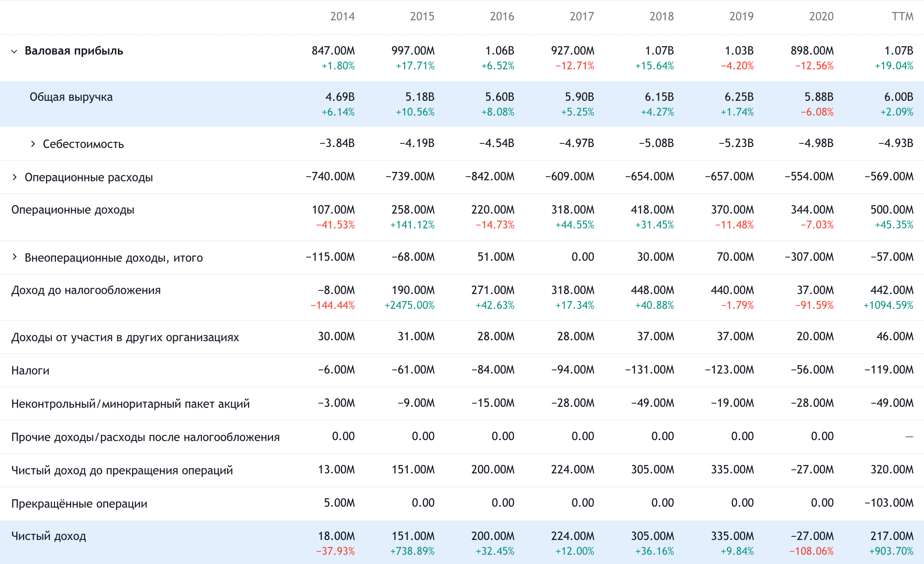The width and height of the screenshot is (924, 564).
Task: Click net income value 18.00M
Action: pyautogui.click(x=336, y=536)
